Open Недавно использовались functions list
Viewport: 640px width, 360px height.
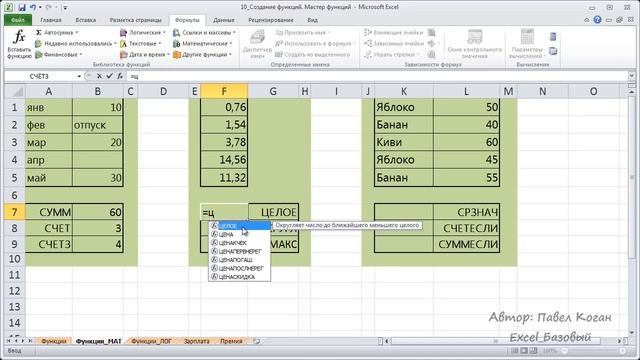click(76, 43)
